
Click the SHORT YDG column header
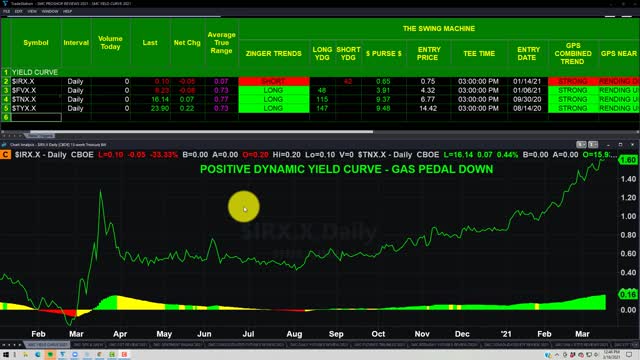click(x=348, y=53)
